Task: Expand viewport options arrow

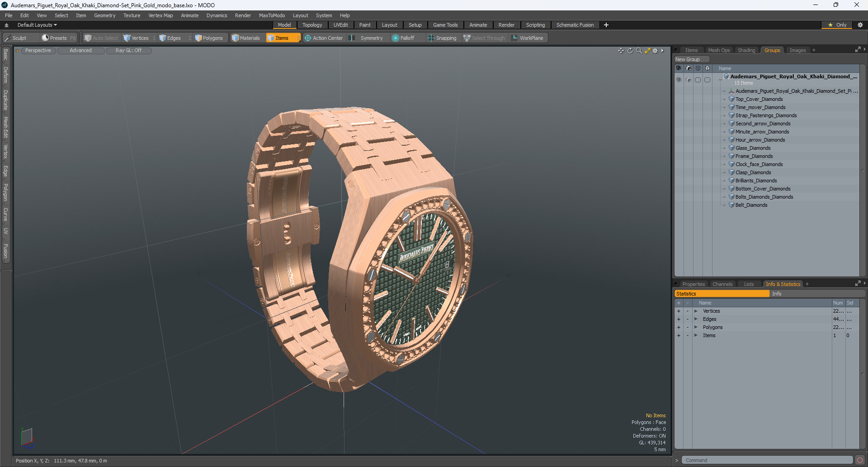Action: tap(662, 51)
